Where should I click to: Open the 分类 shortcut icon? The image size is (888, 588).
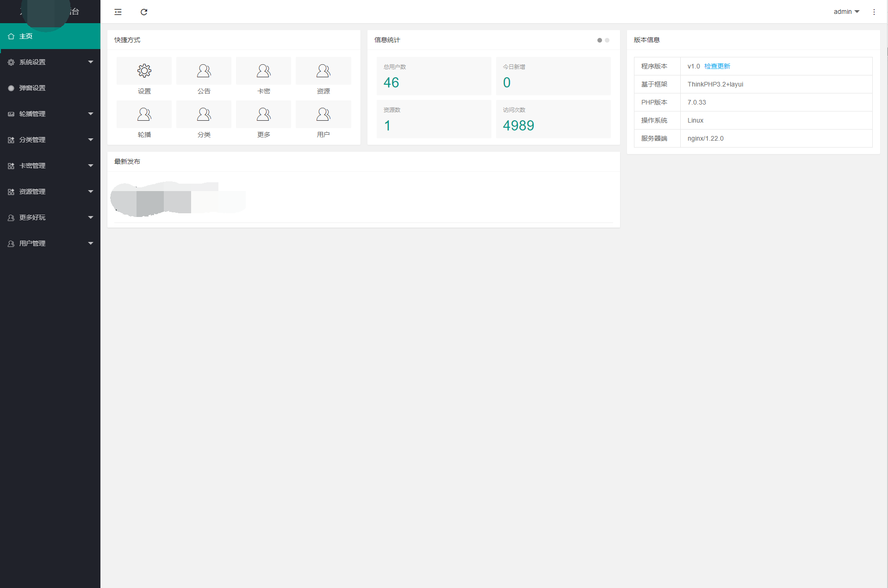(x=204, y=114)
